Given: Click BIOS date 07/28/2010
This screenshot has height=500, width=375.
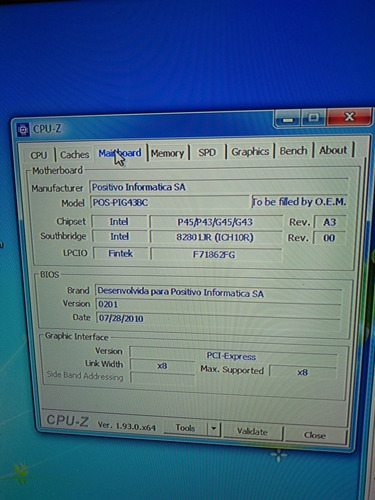Looking at the screenshot, I should pos(218,319).
